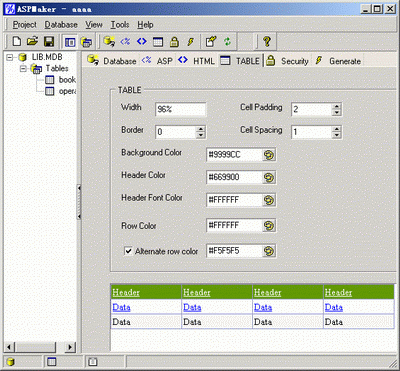
Task: Increase the Cell Padding value with up arrow
Action: click(x=337, y=106)
